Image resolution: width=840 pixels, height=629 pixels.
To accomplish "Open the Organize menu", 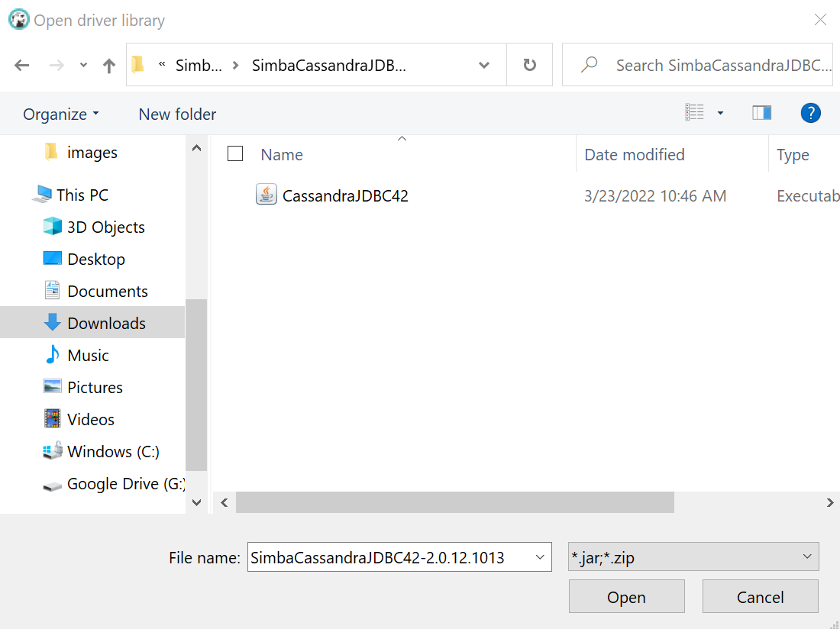I will [x=60, y=114].
